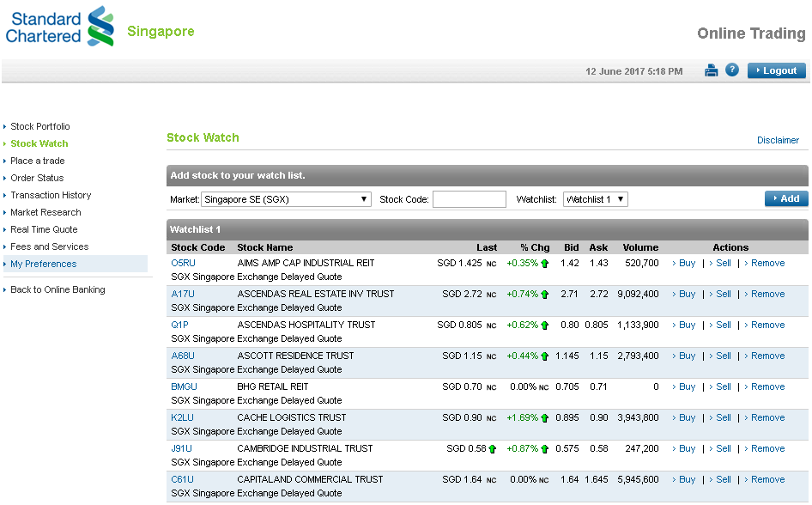Remove BHG RETAIL REIT from the watchlist
Image resolution: width=812 pixels, height=505 pixels.
[767, 386]
